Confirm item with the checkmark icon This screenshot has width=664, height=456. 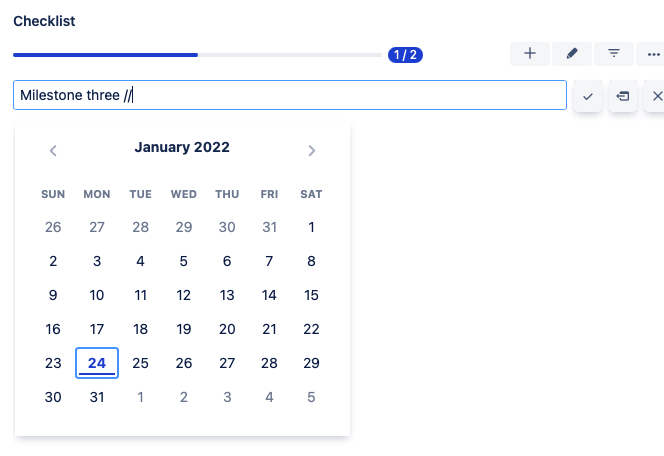click(x=588, y=96)
